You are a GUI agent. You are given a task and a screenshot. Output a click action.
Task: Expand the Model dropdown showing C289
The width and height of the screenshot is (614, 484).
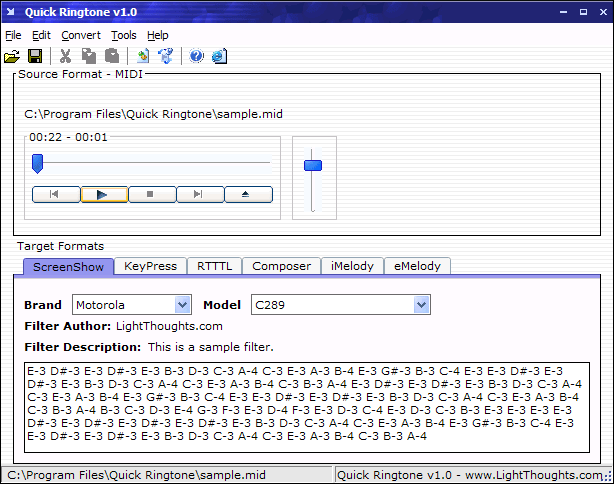421,305
